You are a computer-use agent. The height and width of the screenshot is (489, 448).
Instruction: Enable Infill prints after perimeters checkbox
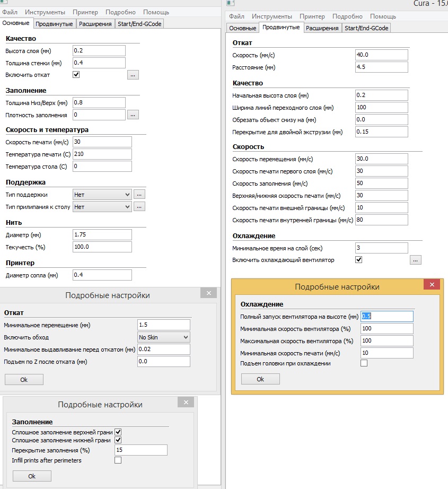point(118,460)
